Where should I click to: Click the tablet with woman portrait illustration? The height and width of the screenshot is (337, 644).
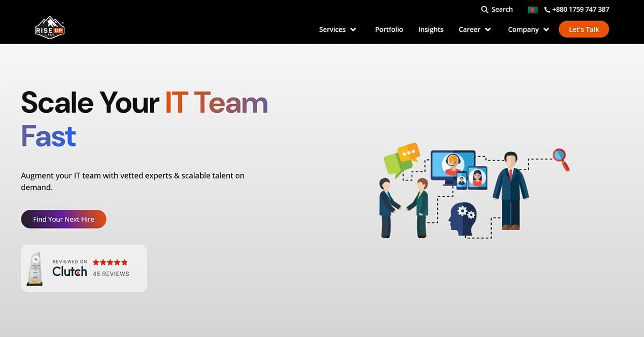coord(477,178)
